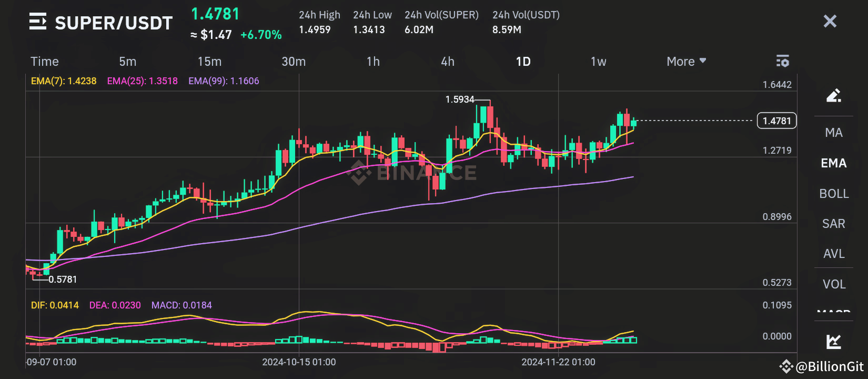The image size is (868, 379).
Task: Select the 15m interval
Action: point(209,62)
